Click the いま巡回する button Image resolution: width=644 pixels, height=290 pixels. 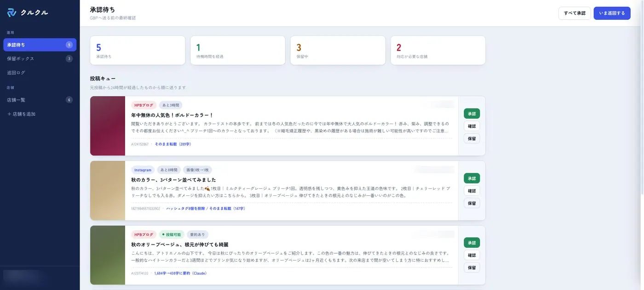(612, 13)
